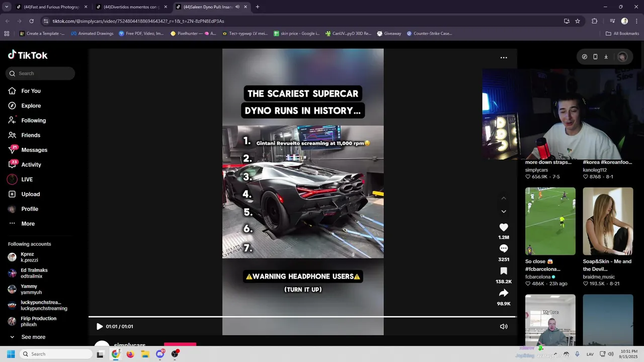This screenshot has height=362, width=644.
Task: Open TikTok Messages
Action: tap(28, 150)
